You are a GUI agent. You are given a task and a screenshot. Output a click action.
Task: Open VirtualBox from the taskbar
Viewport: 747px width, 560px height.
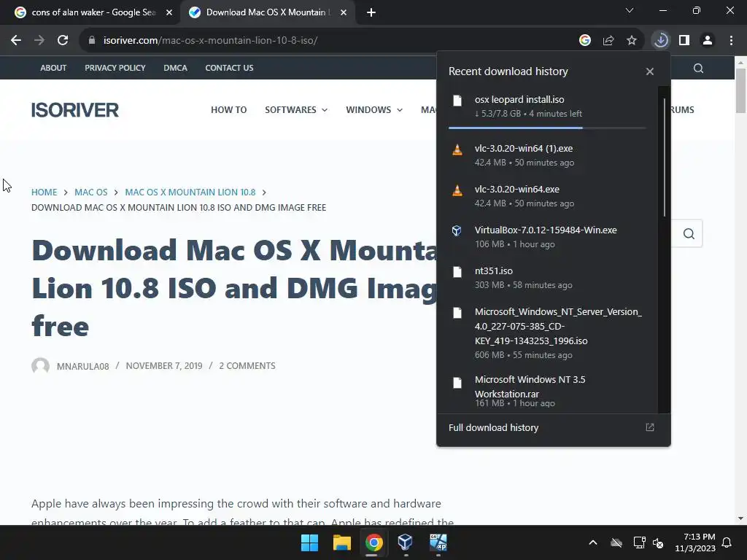(406, 542)
